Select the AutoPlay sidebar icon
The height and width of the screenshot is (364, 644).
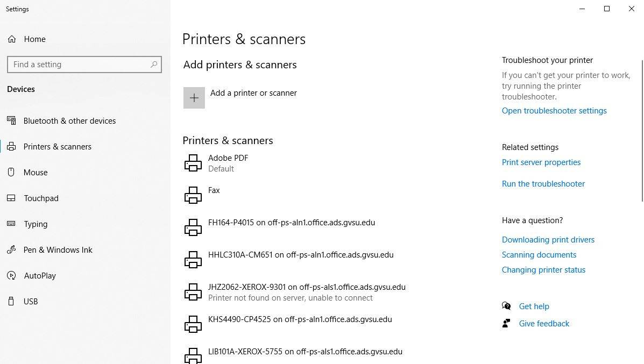(12, 275)
